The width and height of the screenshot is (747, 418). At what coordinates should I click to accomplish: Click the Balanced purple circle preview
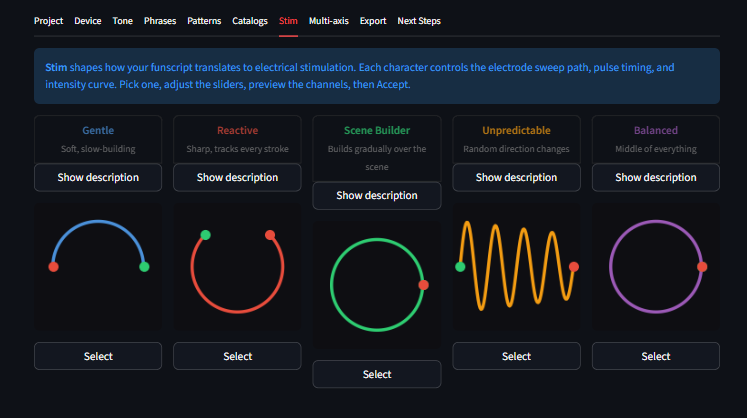pyautogui.click(x=655, y=266)
